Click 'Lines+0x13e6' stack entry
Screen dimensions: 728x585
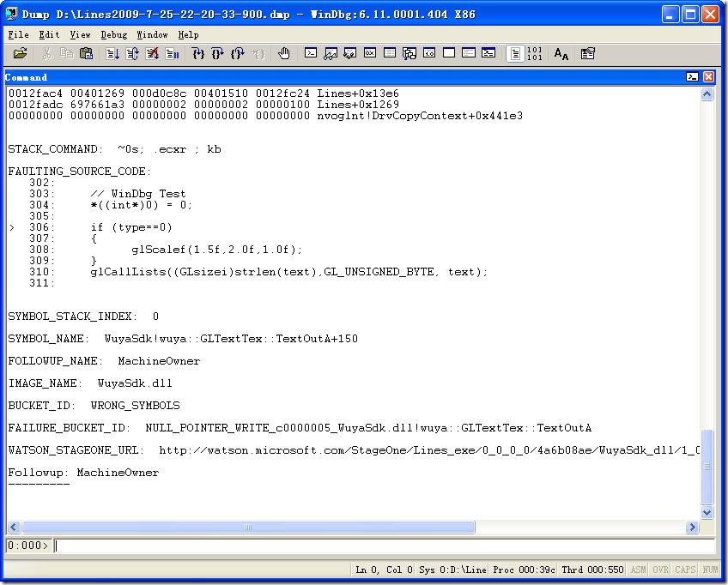pyautogui.click(x=358, y=93)
